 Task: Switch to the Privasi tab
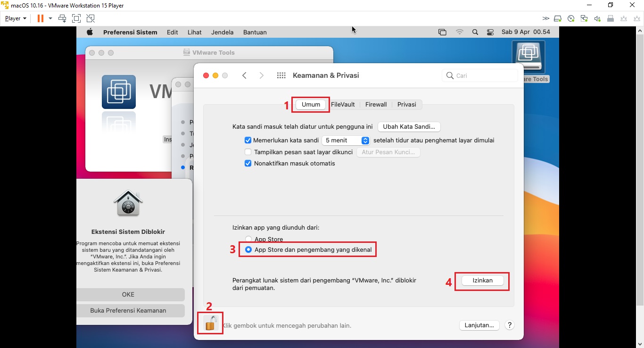coord(406,105)
